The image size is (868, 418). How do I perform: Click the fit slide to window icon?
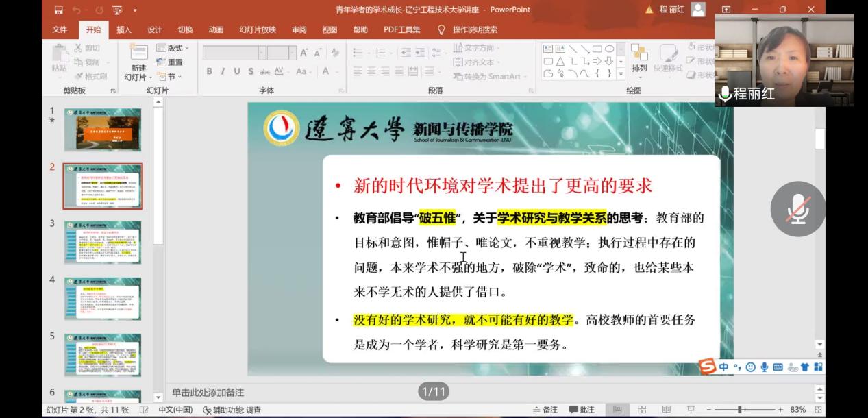click(819, 410)
